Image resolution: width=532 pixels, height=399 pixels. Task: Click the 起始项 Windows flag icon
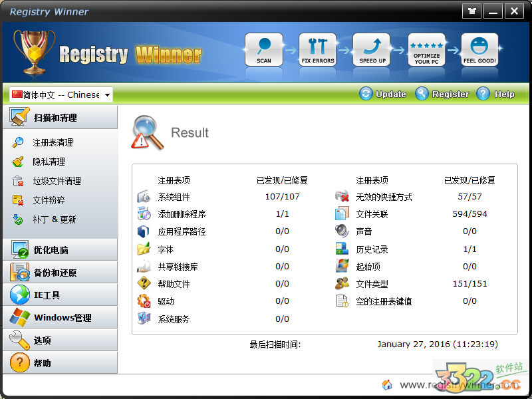pos(342,266)
